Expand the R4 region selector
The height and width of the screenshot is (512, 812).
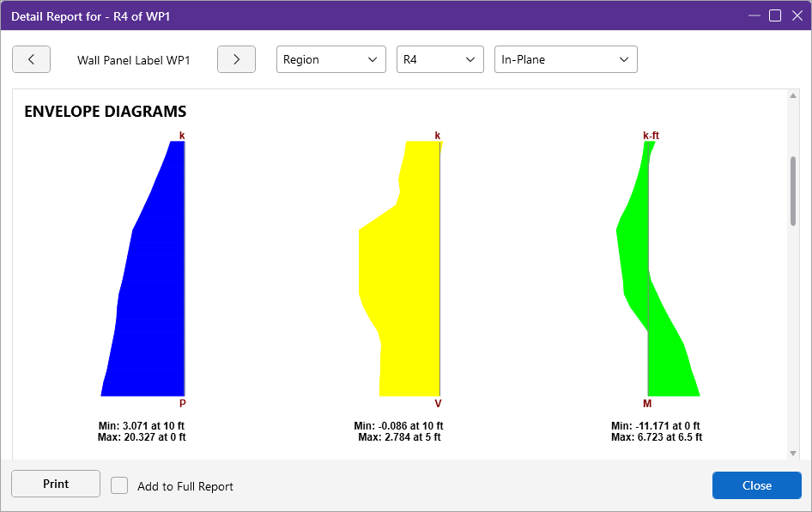(439, 59)
